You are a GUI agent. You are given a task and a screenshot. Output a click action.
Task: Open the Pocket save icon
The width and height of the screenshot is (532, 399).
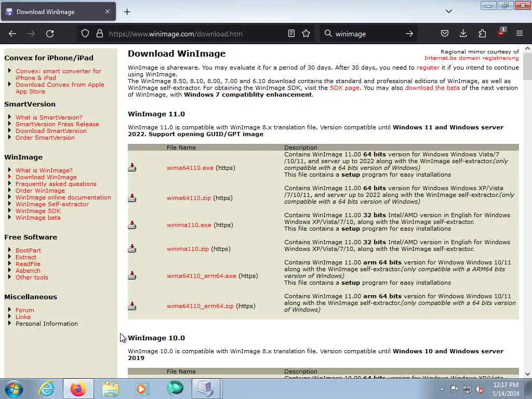pos(445,34)
